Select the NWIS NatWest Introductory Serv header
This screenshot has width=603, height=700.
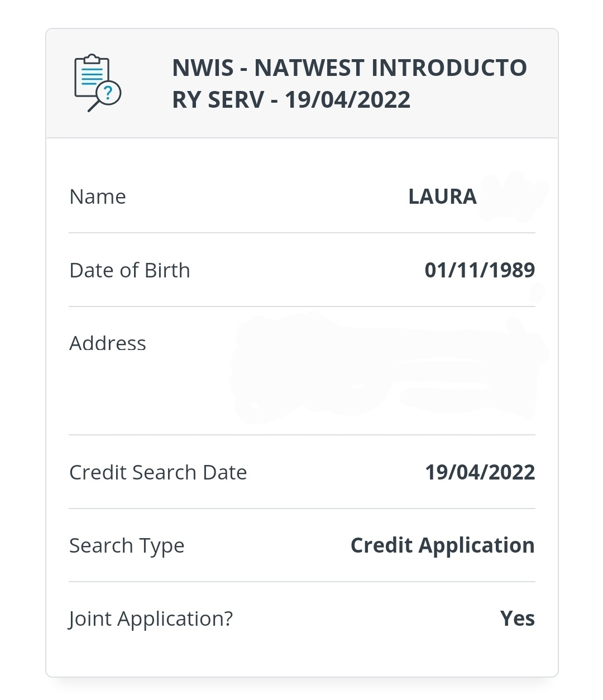[x=350, y=84]
